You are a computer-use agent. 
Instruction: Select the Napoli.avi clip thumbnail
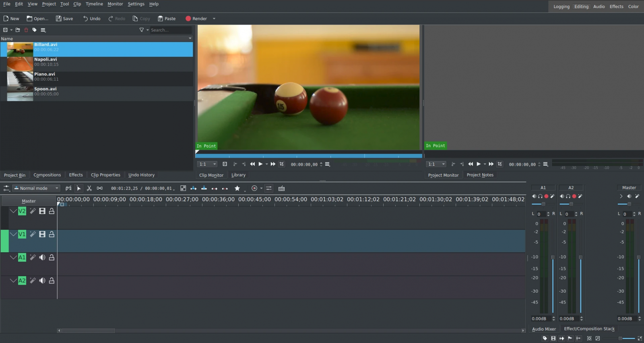click(x=20, y=64)
